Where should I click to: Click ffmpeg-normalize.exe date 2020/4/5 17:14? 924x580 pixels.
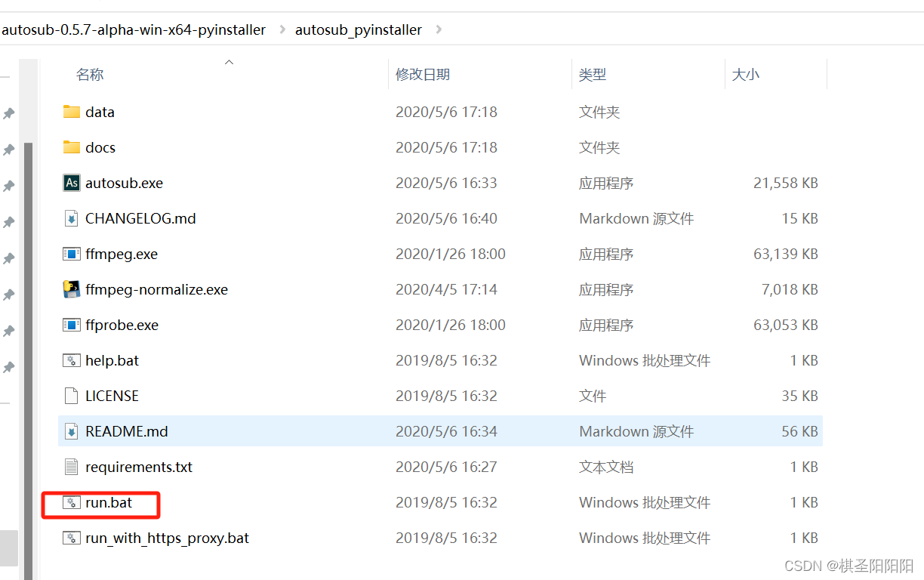click(x=446, y=289)
